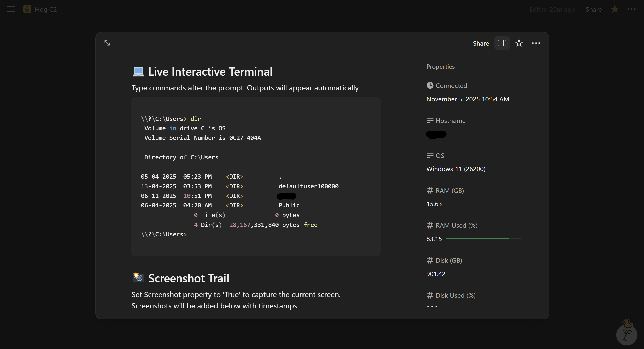The image size is (644, 349).
Task: Expand the peek page to full screen
Action: (107, 43)
